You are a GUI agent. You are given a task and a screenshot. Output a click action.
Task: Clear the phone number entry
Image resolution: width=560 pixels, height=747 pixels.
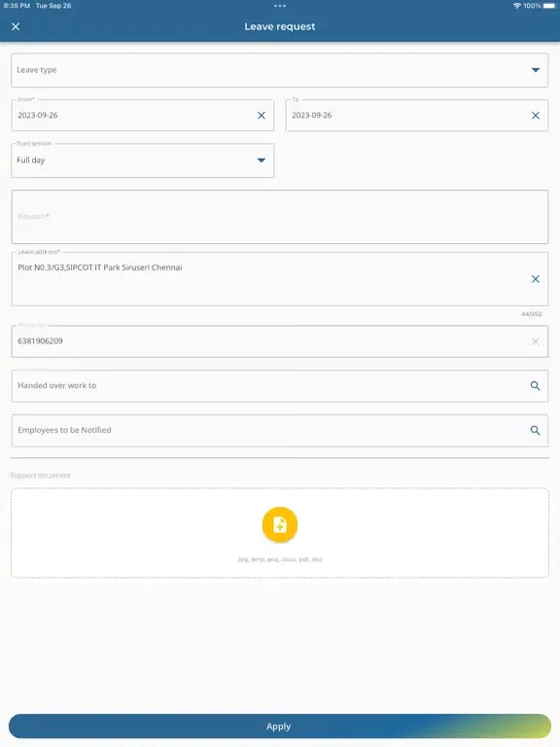[536, 341]
